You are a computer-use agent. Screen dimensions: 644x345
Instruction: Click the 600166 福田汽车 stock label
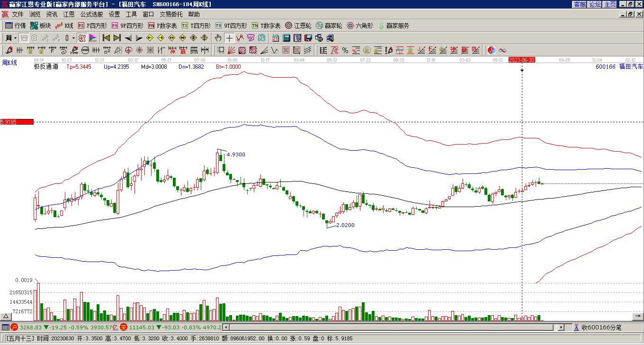click(x=619, y=67)
